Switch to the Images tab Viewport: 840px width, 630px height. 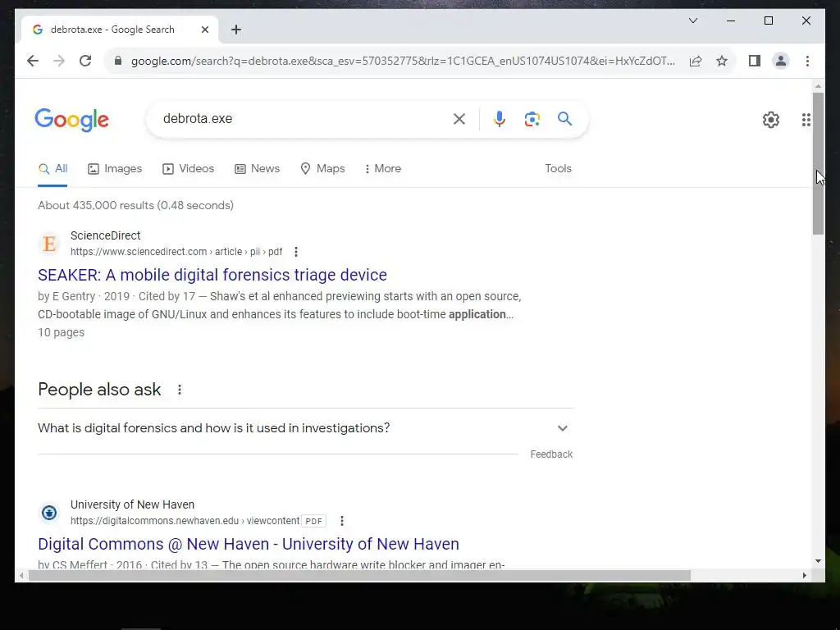[115, 169]
